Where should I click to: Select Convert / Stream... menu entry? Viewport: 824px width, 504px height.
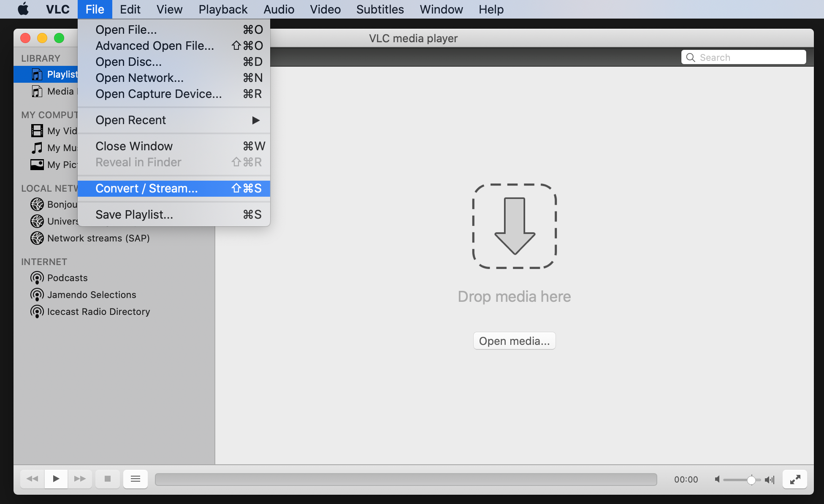[174, 188]
